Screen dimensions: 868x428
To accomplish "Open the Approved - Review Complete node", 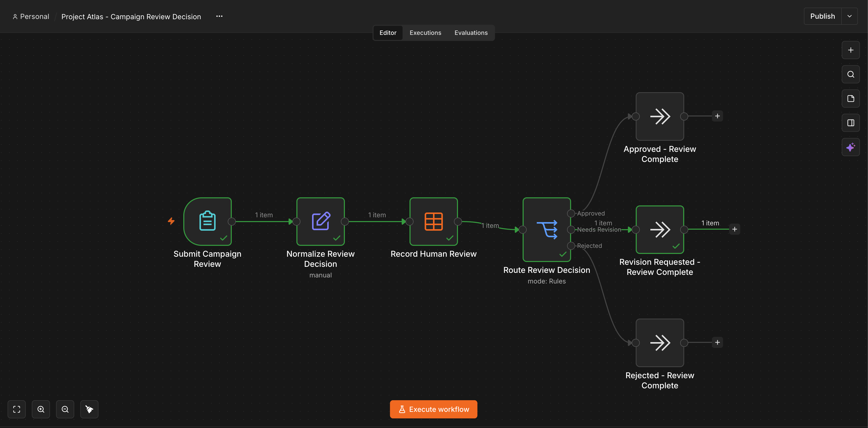I will 660,116.
